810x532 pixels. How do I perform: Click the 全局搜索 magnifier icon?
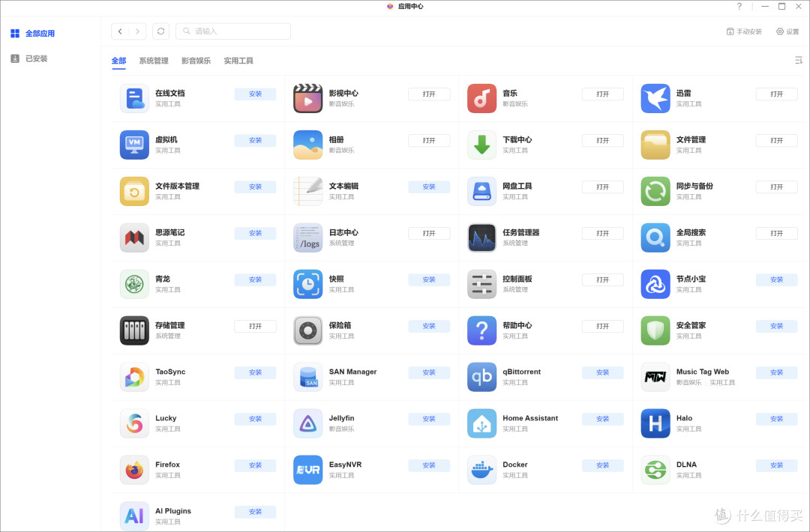(x=655, y=238)
